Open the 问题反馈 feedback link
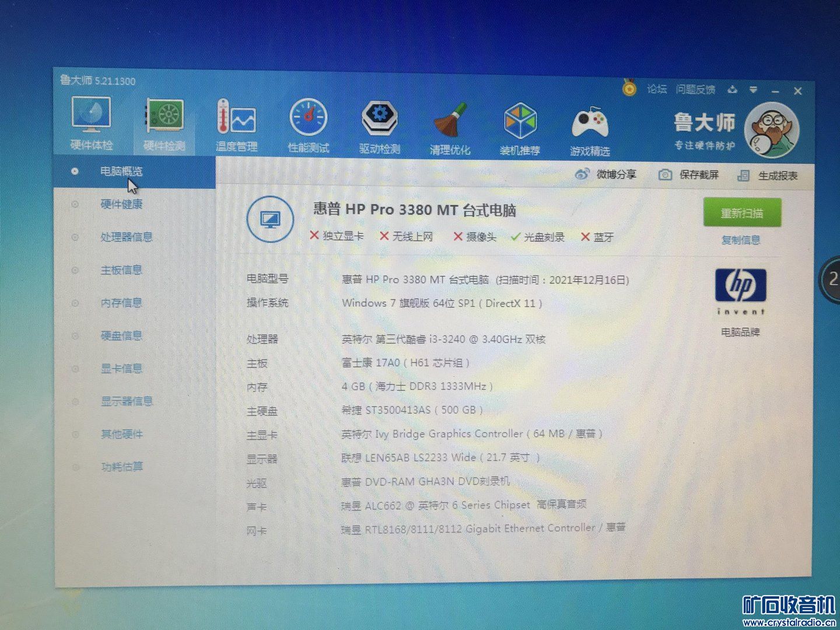Screen dimensions: 840x630 [x=695, y=89]
